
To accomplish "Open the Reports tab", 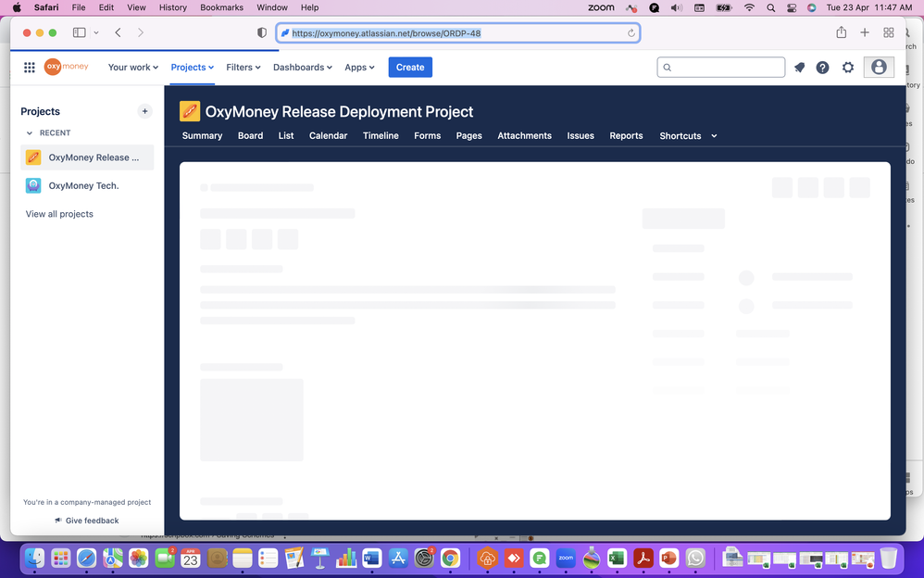I will click(x=626, y=135).
